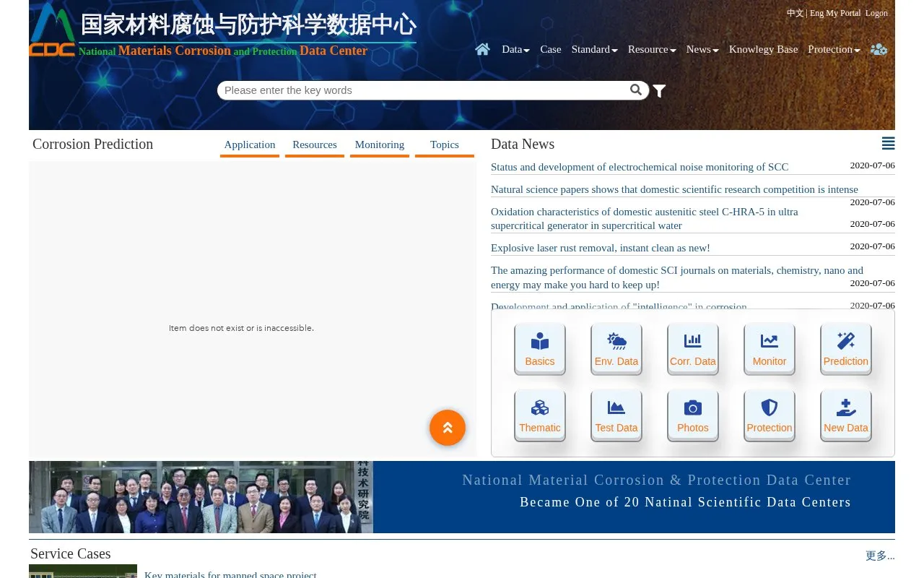Click the group photo banner image
Viewport: 924px width, 578px height.
click(201, 497)
